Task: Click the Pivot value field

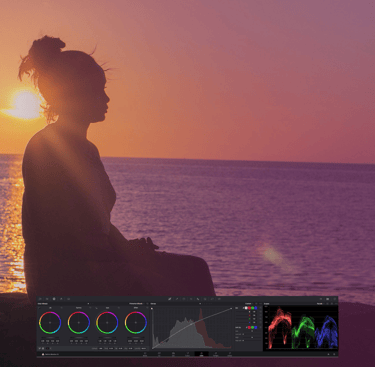Action: tap(111, 348)
